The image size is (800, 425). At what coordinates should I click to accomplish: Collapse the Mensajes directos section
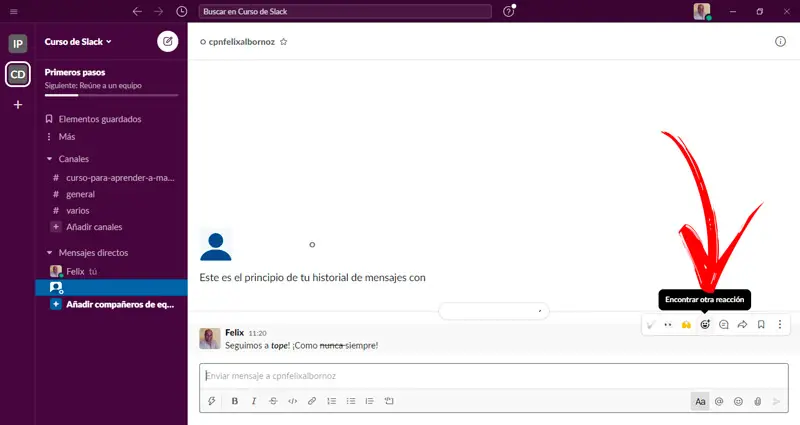tap(49, 253)
